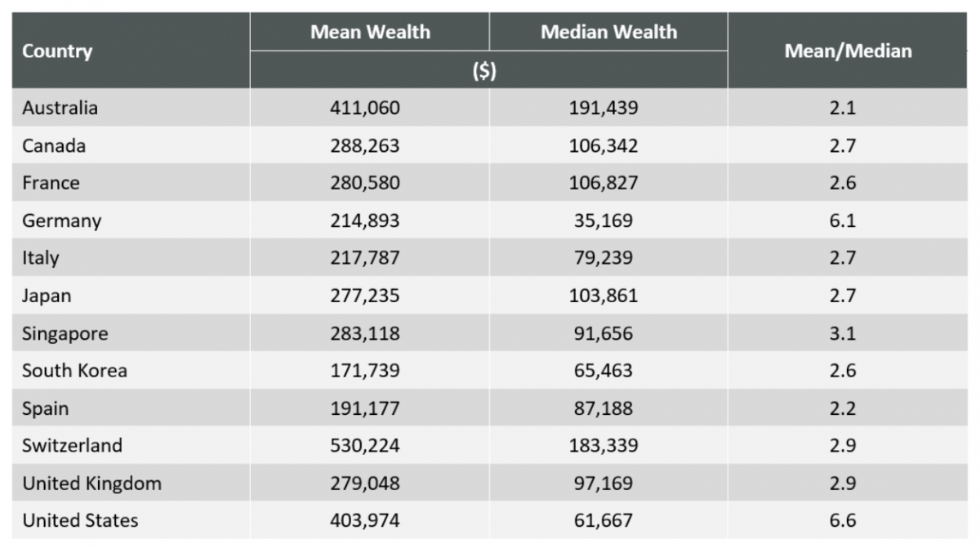Select United States' median wealth 61,667
Image resolution: width=980 pixels, height=548 pixels.
click(x=604, y=520)
